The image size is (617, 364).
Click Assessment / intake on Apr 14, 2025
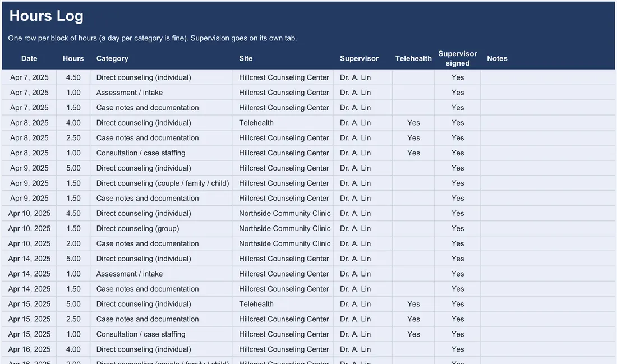pos(162,274)
